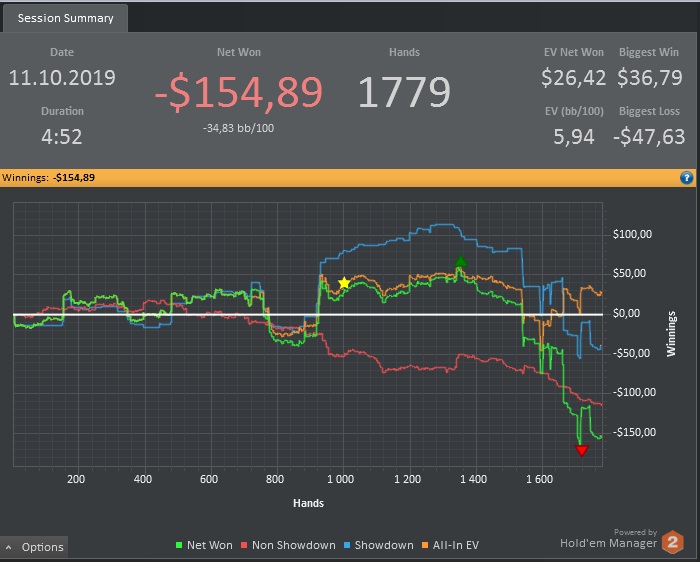Select the duration value 4:52

click(x=62, y=137)
